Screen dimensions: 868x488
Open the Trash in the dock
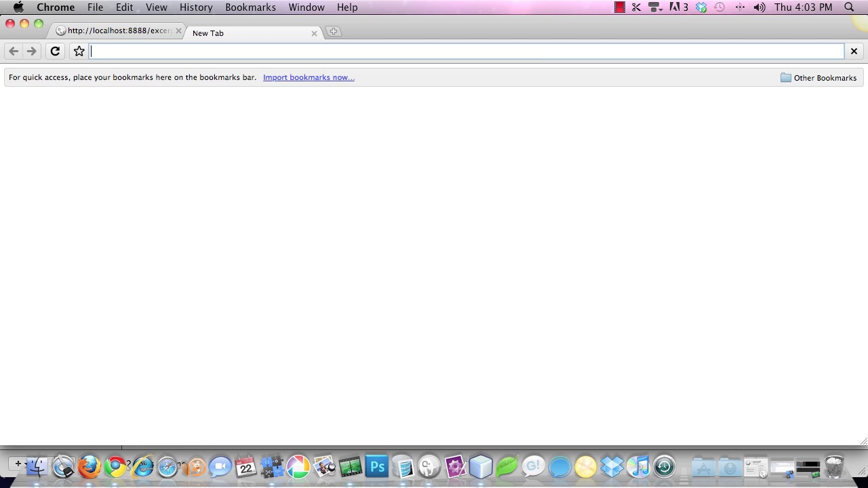coord(834,467)
